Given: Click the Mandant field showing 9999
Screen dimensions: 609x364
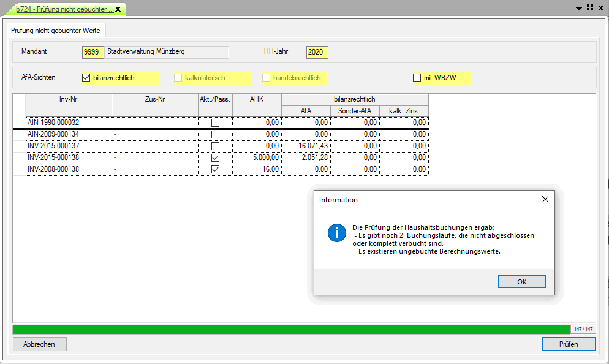Looking at the screenshot, I should pos(93,52).
